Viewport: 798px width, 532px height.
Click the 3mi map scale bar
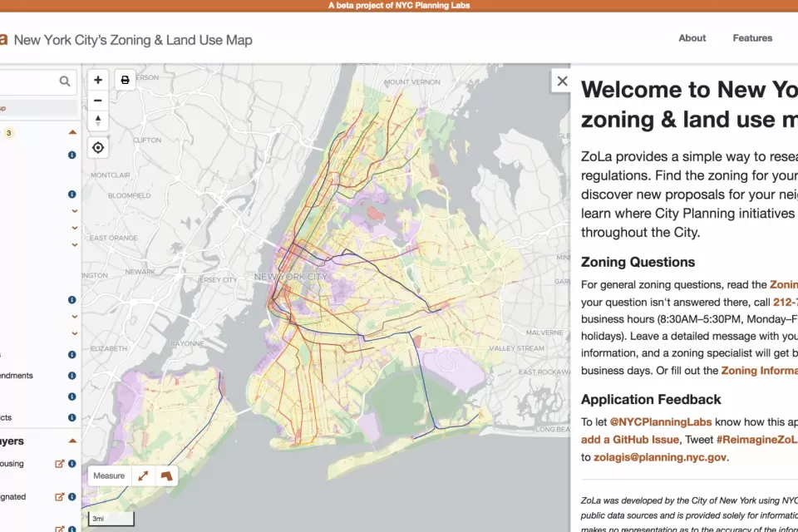pos(111,518)
